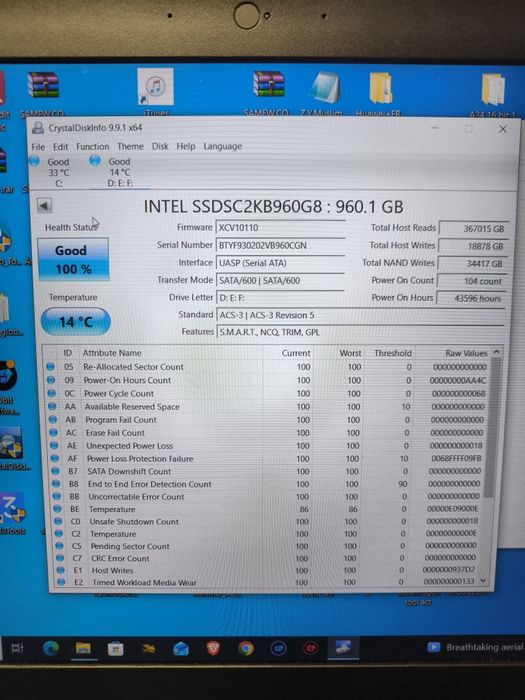This screenshot has width=525, height=700.
Task: Open the Function menu
Action: point(92,146)
